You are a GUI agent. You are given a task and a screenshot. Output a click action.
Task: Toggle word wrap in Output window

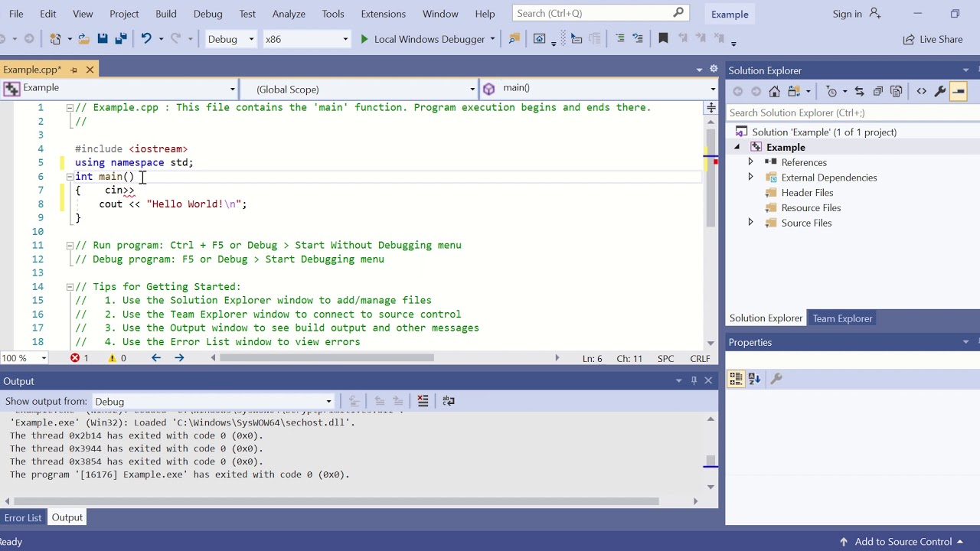(449, 401)
